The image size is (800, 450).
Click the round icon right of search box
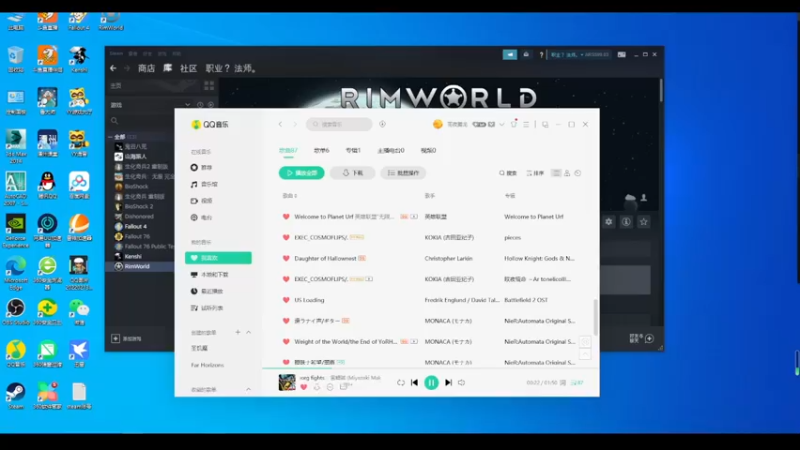[383, 124]
